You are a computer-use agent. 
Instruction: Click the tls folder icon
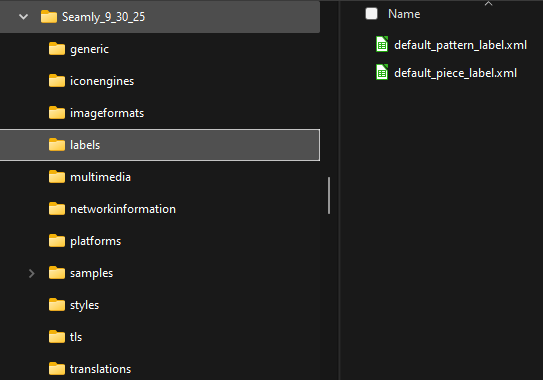[57, 337]
